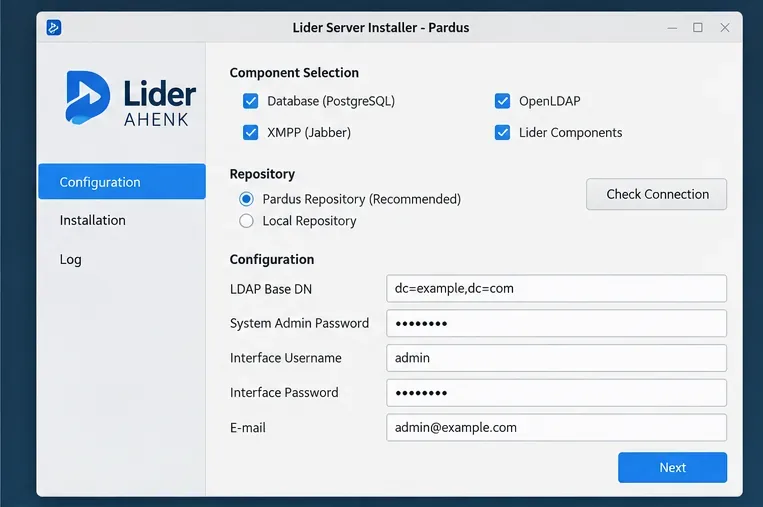Toggle the Lider Components checkbox
Viewport: 763px width, 507px height.
coord(502,132)
